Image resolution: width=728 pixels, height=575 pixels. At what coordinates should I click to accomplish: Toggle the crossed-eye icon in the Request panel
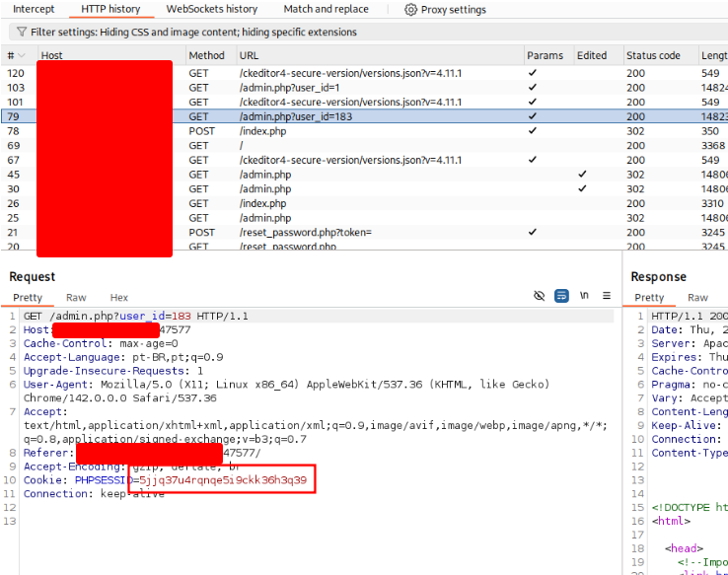[540, 296]
